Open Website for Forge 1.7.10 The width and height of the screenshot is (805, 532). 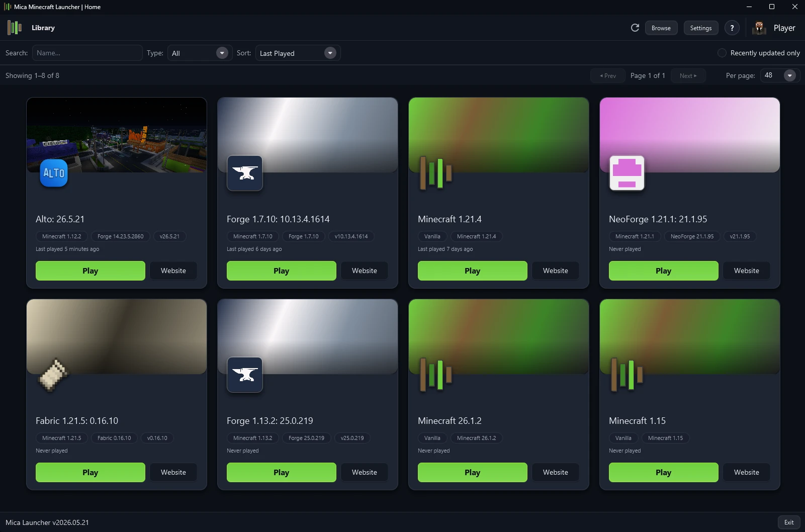point(365,271)
